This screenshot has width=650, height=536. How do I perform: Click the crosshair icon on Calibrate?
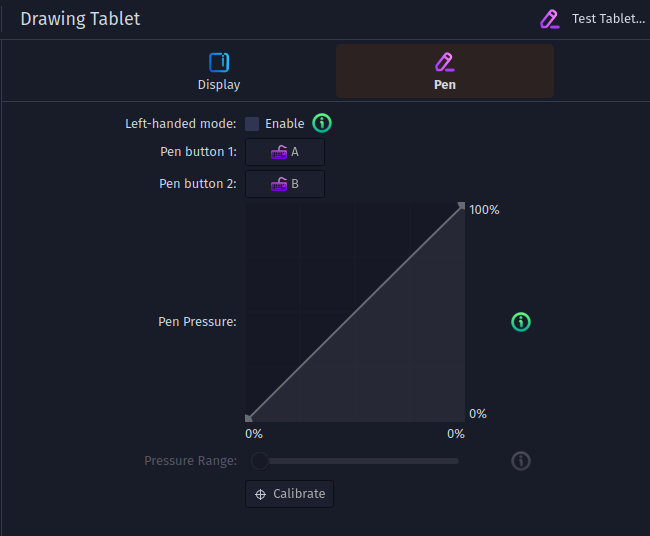coord(260,494)
